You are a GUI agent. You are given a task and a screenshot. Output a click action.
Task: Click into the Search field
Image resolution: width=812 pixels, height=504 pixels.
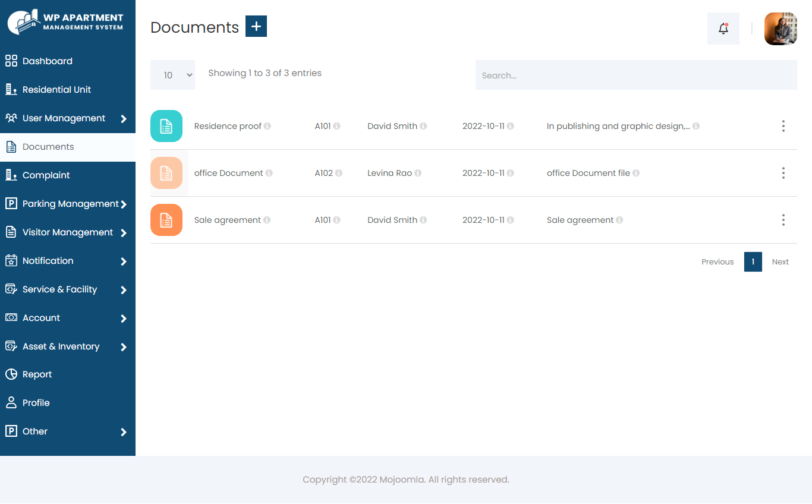coord(636,75)
